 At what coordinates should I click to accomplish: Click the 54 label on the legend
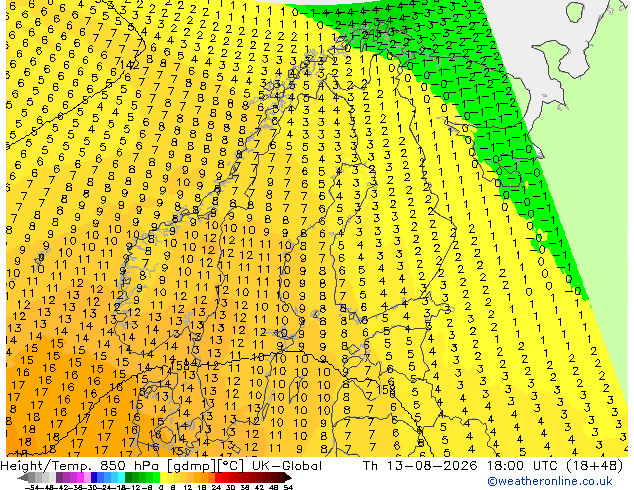(288, 488)
